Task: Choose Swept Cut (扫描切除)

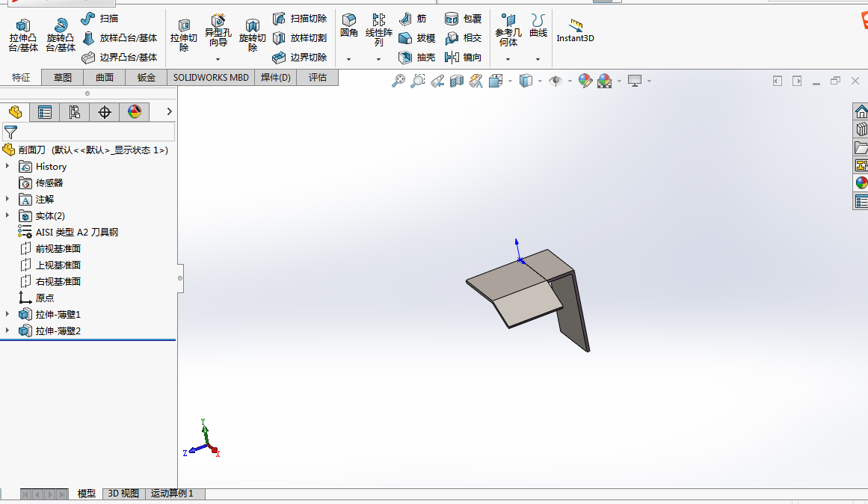Action: click(300, 18)
